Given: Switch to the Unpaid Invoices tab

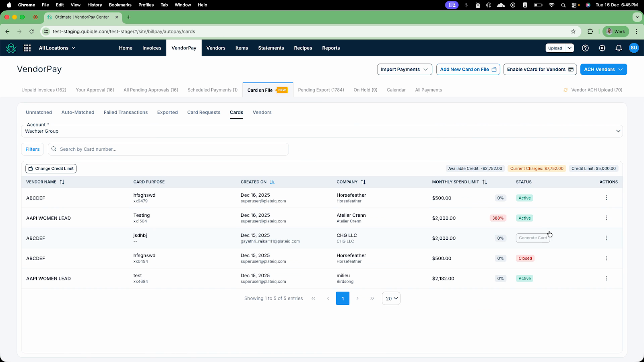Looking at the screenshot, I should (44, 90).
